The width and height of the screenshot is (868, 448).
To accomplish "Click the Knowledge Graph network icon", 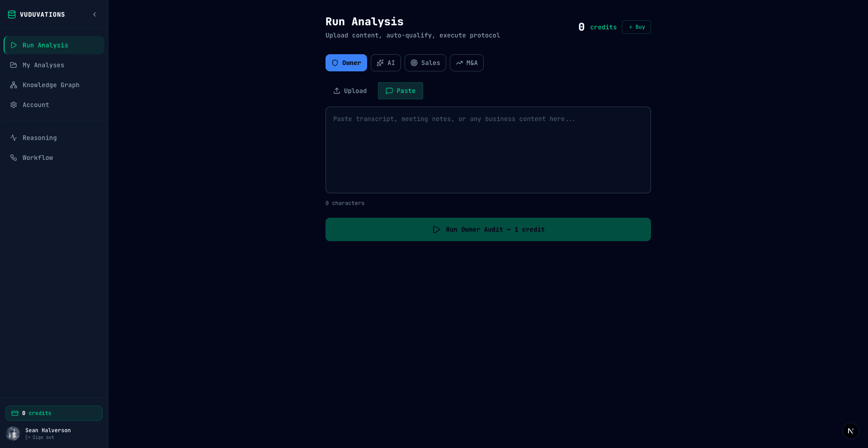I will (x=14, y=85).
